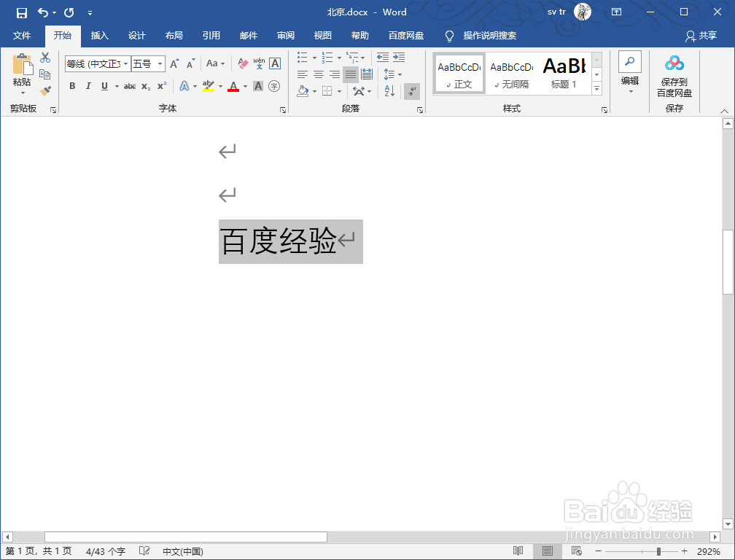Apply distributed alignment
The height and width of the screenshot is (560, 735).
click(367, 74)
